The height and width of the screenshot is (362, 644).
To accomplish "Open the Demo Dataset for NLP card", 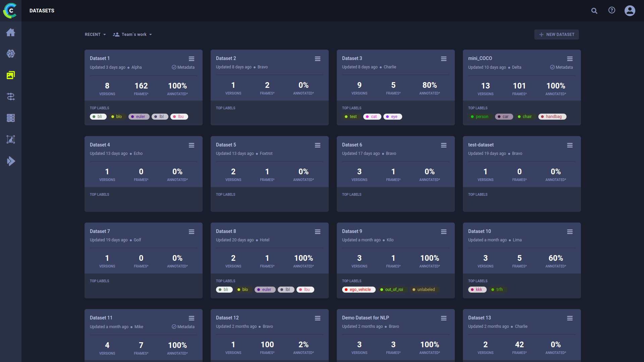I will pos(365,318).
